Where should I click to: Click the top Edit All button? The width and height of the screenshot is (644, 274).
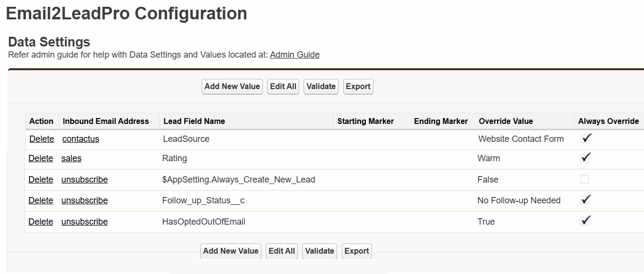pos(283,87)
